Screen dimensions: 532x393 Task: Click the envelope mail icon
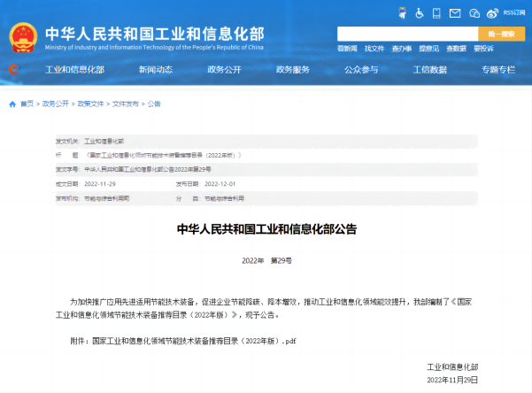pos(455,13)
